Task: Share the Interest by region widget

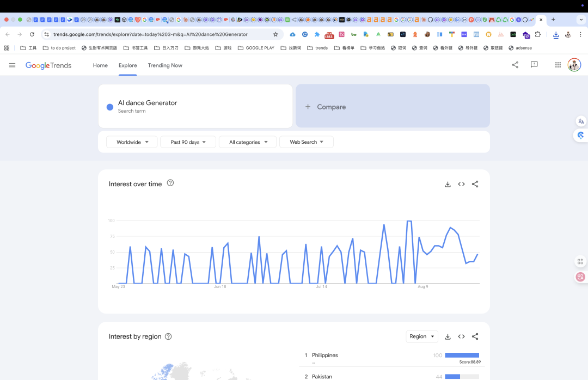Action: click(475, 336)
